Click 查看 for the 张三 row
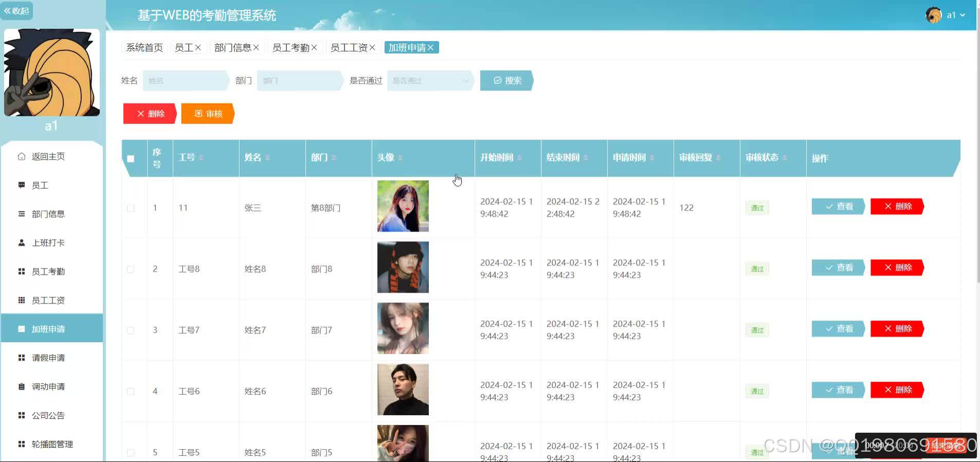Viewport: 980px width, 462px height. coord(838,206)
